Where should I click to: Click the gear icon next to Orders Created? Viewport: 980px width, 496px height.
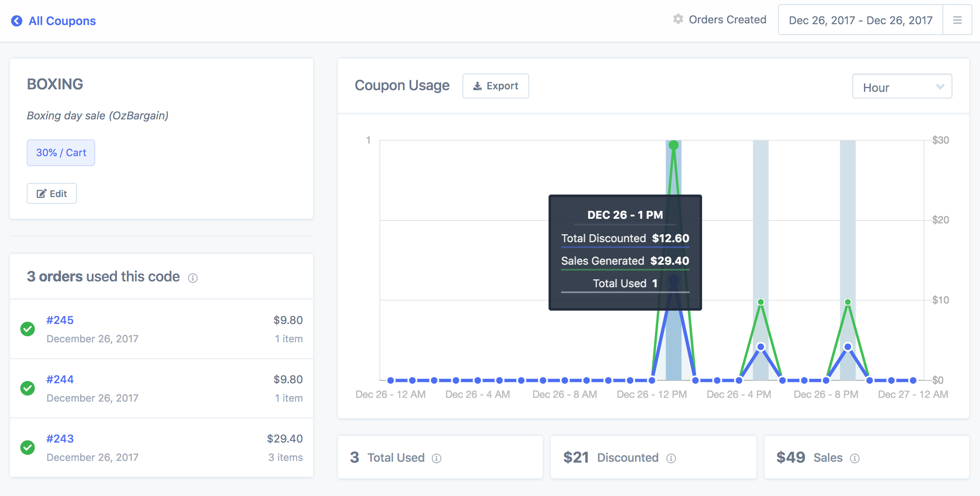coord(678,19)
